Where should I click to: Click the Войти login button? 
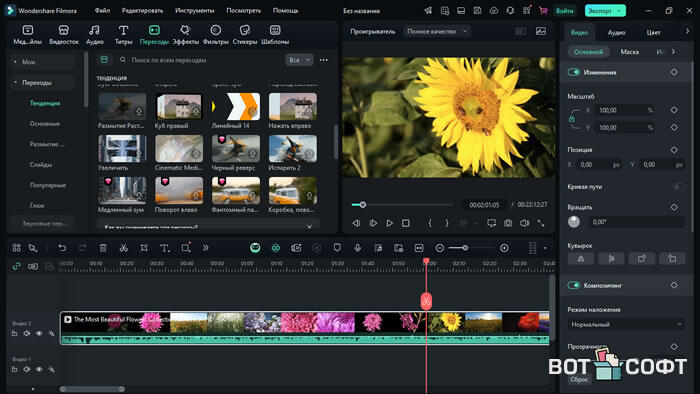[x=564, y=11]
